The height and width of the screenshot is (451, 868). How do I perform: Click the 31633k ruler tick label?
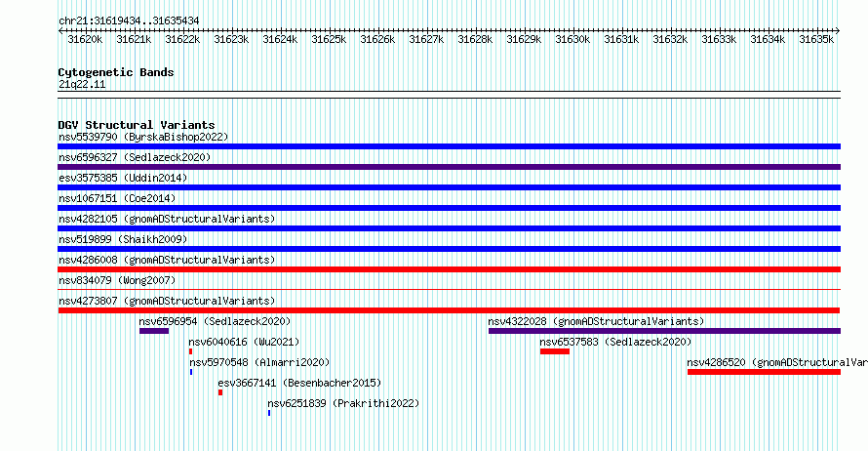[719, 40]
